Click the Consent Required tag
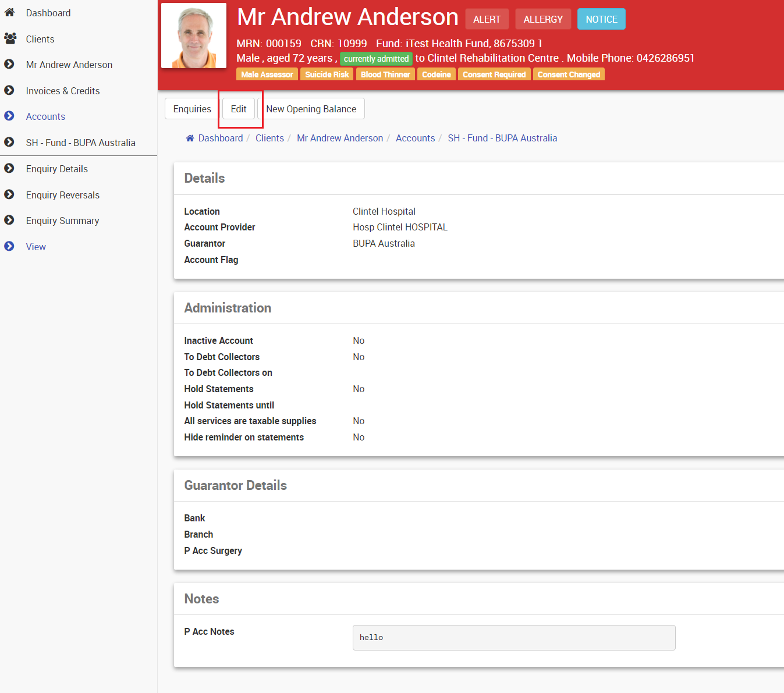This screenshot has width=784, height=693. click(494, 74)
